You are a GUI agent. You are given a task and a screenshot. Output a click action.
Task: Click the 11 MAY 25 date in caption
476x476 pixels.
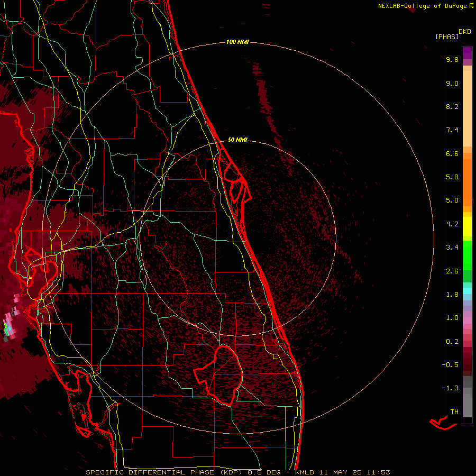coord(341,472)
